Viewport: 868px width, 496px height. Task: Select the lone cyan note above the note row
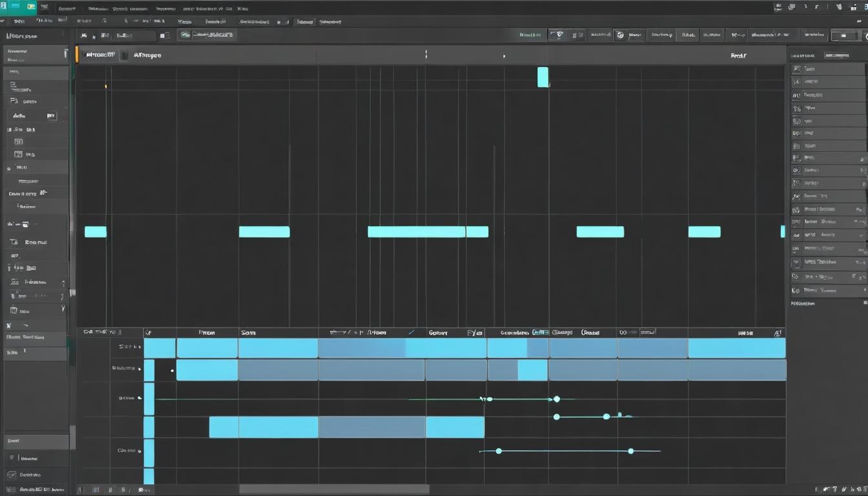pyautogui.click(x=543, y=77)
